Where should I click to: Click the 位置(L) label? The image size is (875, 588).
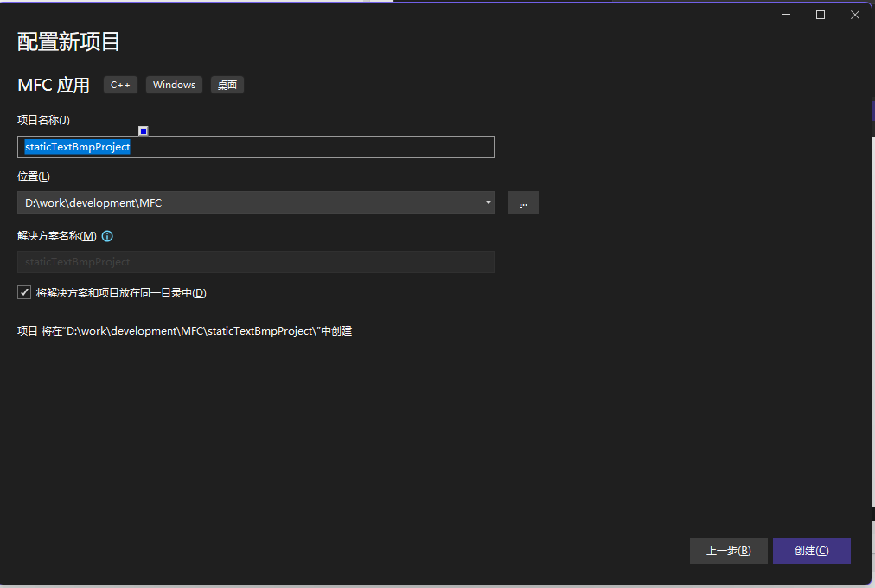34,176
